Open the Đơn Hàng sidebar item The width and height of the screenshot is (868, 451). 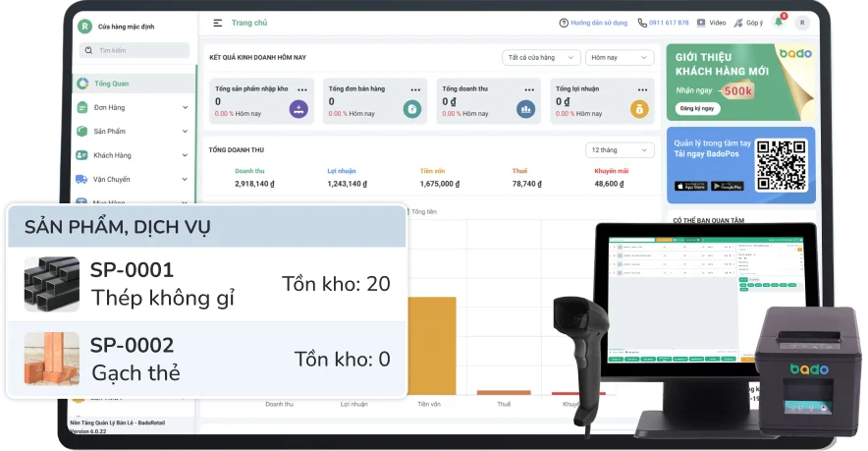coord(134,107)
